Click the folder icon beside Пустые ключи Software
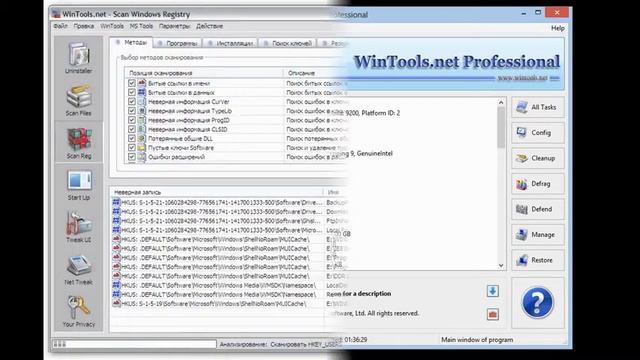The image size is (640, 360). coord(142,148)
